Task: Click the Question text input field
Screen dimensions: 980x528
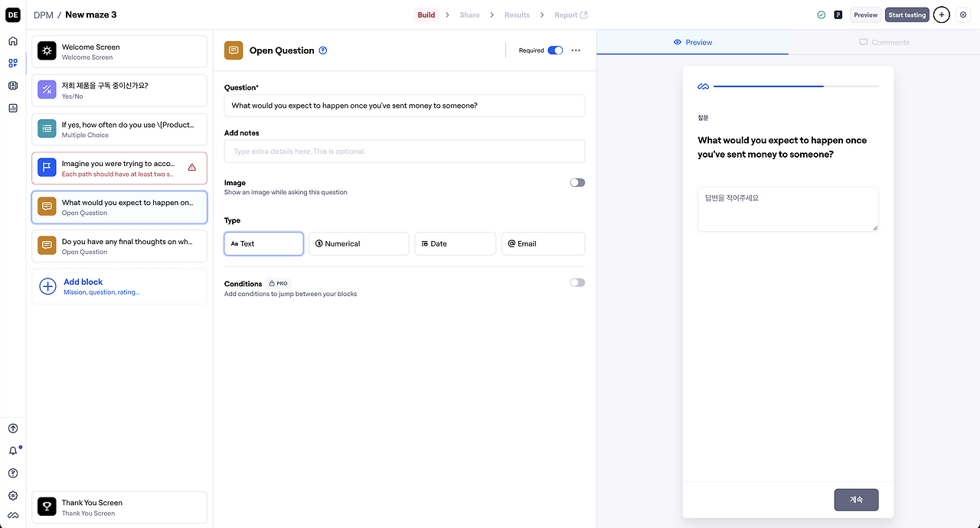Action: click(404, 106)
